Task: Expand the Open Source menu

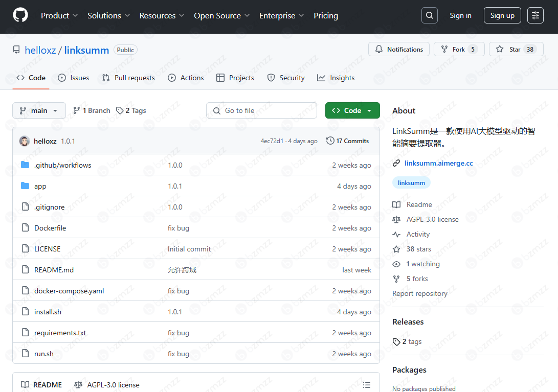Action: [x=221, y=16]
